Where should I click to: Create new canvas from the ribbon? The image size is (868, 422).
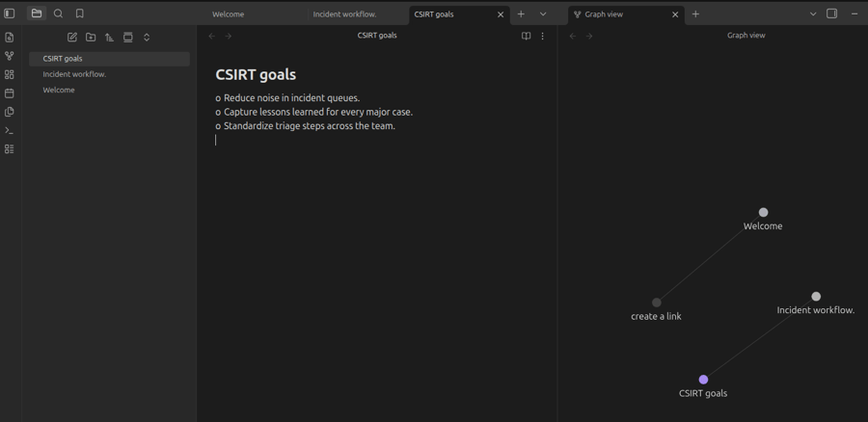10,74
